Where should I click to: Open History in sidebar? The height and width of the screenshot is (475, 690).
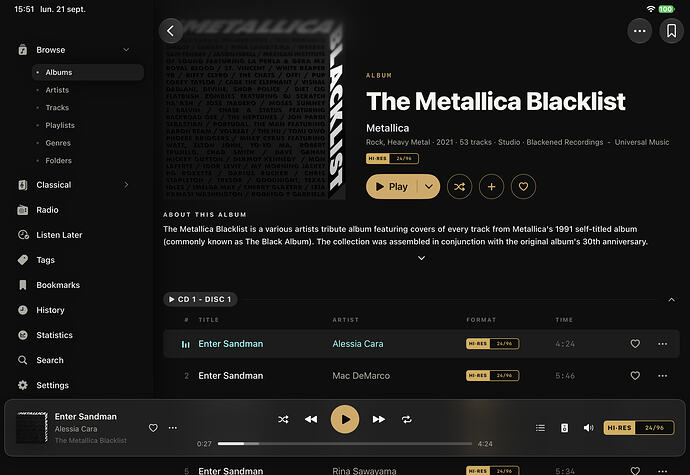[x=50, y=310]
